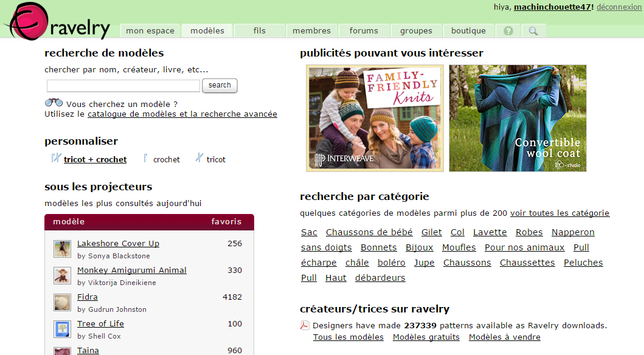Viewport: 644px width, 355px height.
Task: Browse the sans doigts category
Action: pos(326,247)
